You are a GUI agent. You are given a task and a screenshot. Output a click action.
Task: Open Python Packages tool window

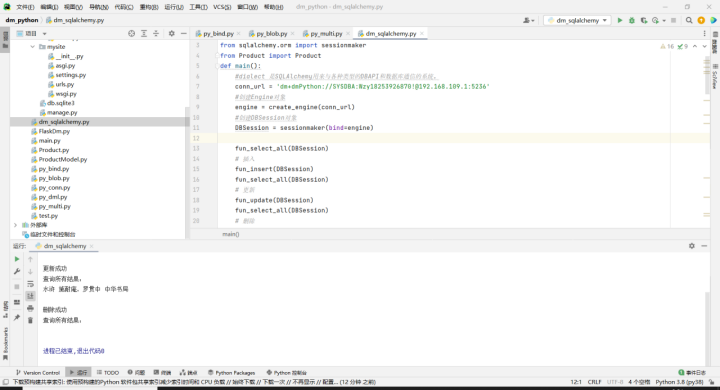coord(231,373)
